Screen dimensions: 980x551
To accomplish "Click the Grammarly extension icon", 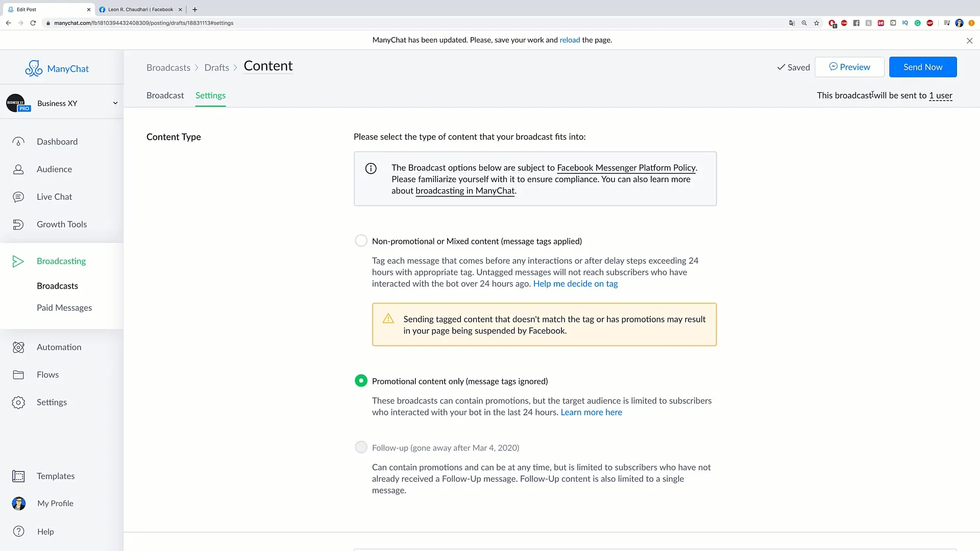I will point(918,23).
